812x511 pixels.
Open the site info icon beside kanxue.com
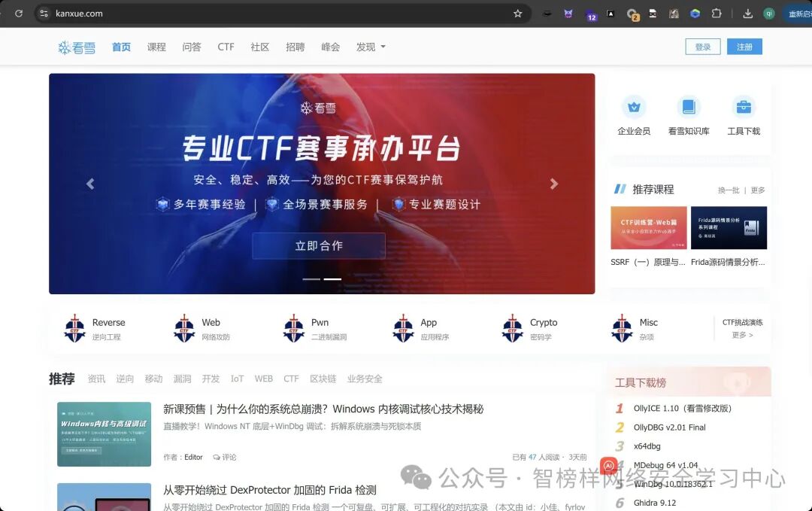[44, 14]
